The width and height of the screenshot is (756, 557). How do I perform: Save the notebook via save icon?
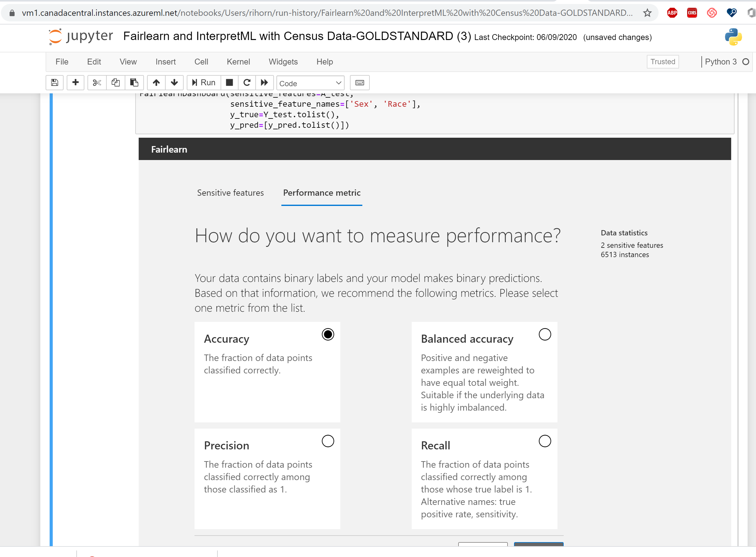pyautogui.click(x=54, y=82)
